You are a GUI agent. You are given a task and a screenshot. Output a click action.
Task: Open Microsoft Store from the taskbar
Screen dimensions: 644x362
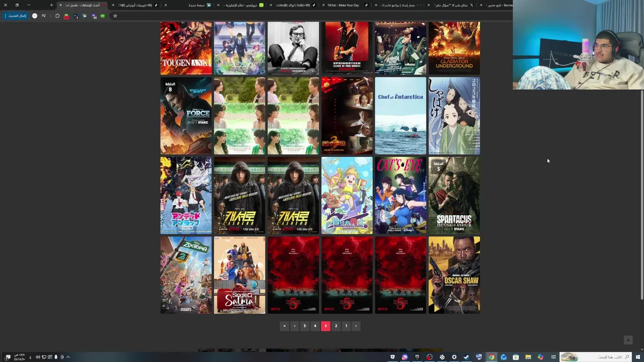pos(516,357)
